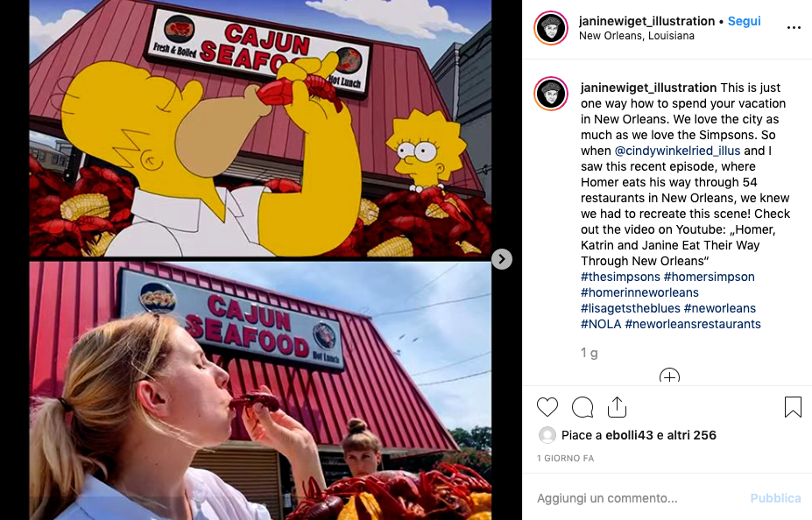Screen dimensions: 812x520
Task: Open profile picture in post header
Action: click(x=551, y=27)
